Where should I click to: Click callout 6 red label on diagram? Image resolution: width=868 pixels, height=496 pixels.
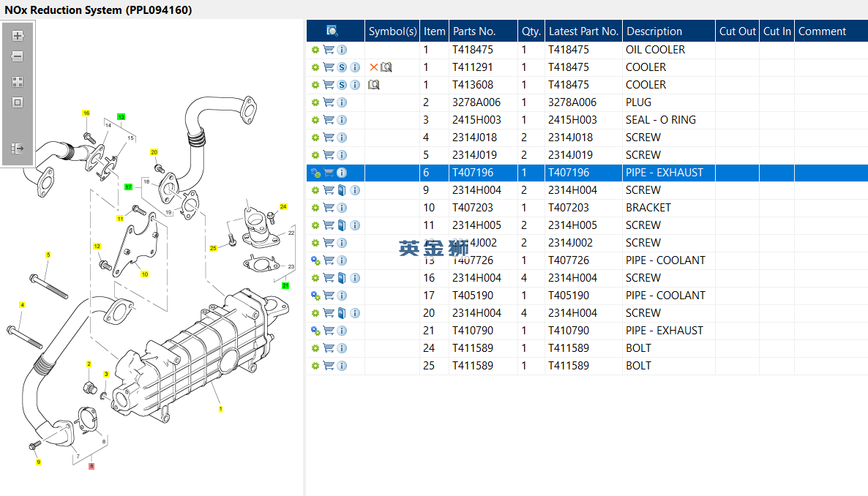(x=91, y=466)
